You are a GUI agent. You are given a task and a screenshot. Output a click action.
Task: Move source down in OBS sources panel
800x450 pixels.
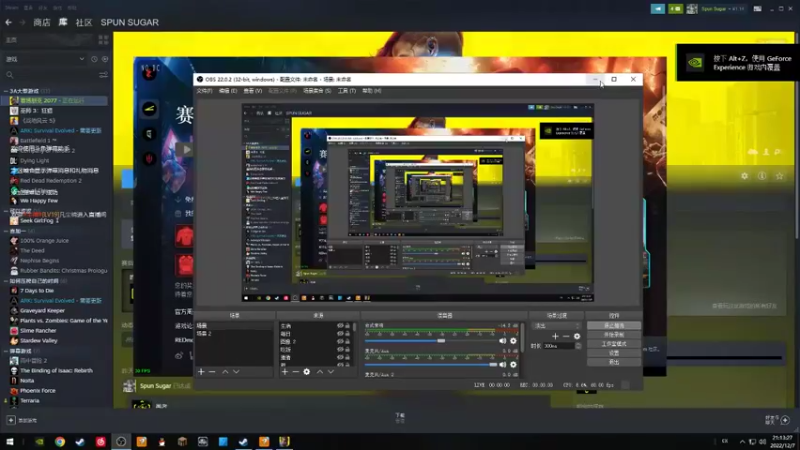331,372
